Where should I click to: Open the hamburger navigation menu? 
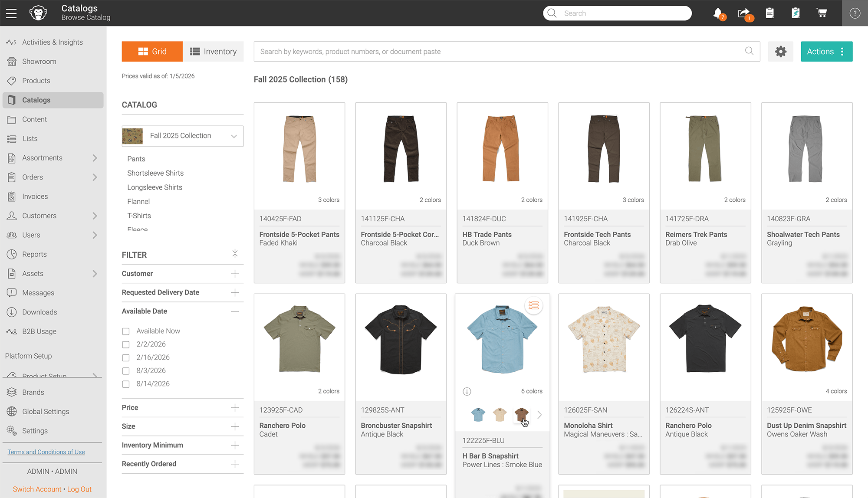pyautogui.click(x=11, y=13)
